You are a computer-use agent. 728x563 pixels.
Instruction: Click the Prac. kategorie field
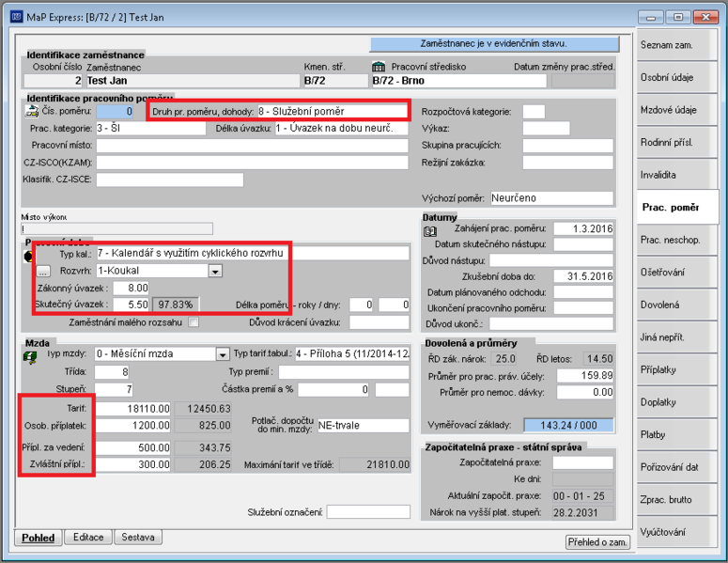pos(151,128)
